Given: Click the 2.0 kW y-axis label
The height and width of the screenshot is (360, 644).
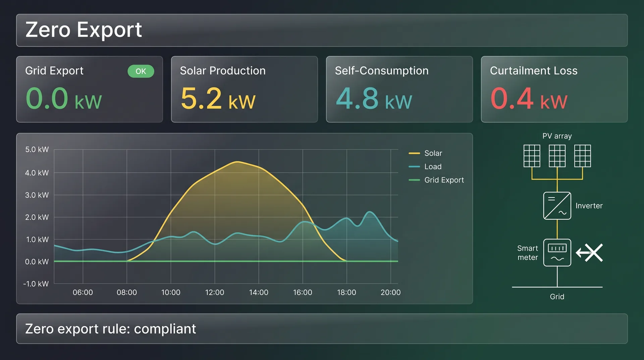Looking at the screenshot, I should [x=37, y=217].
